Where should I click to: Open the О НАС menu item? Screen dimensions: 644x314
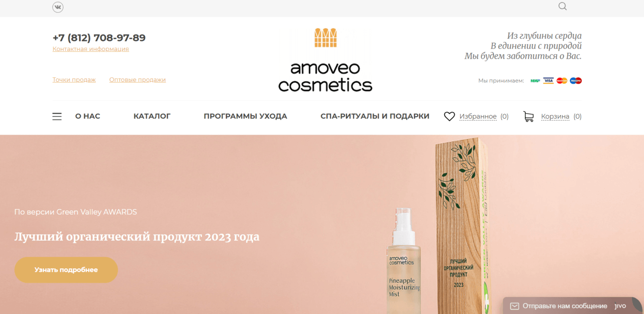click(87, 116)
